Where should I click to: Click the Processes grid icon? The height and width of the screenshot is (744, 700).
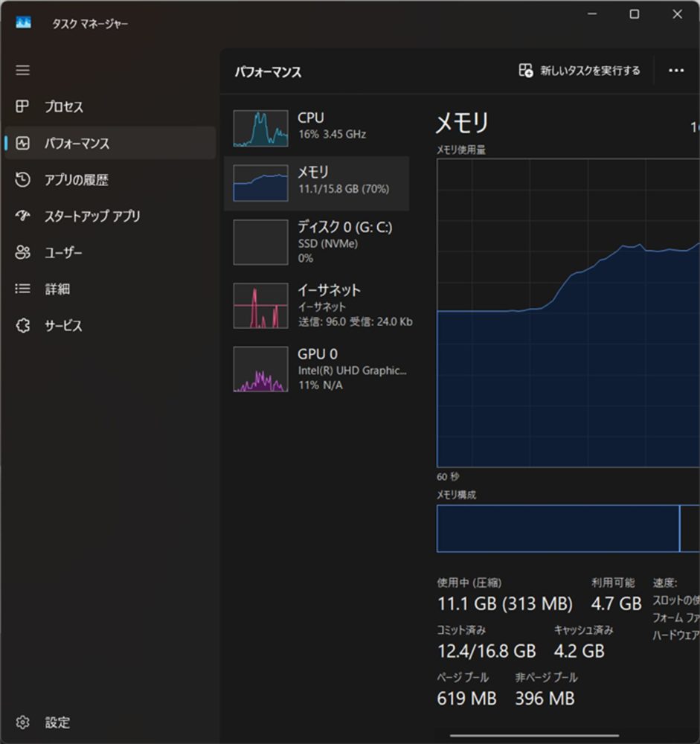pos(22,106)
